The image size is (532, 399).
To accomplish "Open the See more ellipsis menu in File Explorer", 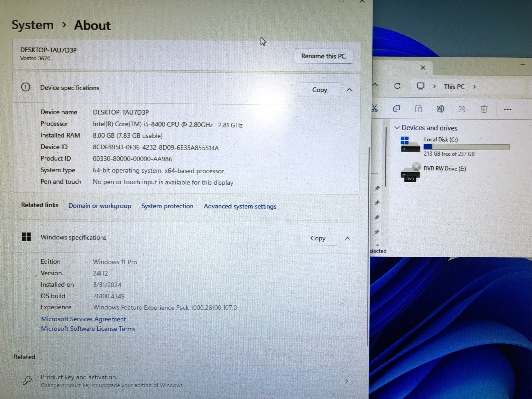I will click(507, 109).
